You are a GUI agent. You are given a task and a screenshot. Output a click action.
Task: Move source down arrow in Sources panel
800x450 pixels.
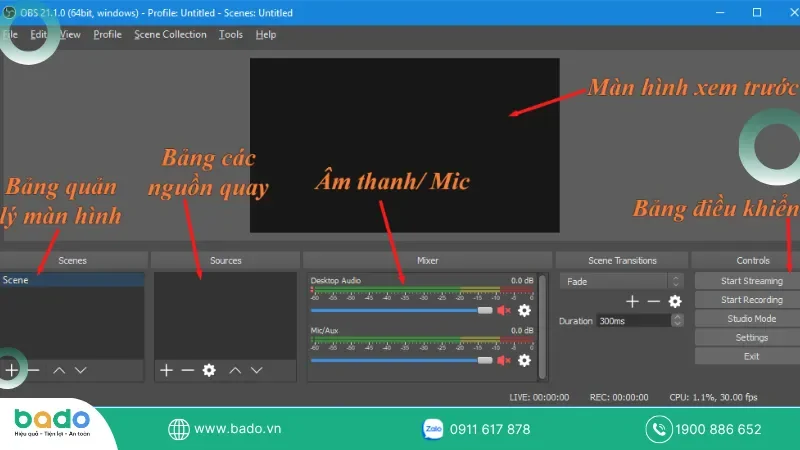pos(257,370)
